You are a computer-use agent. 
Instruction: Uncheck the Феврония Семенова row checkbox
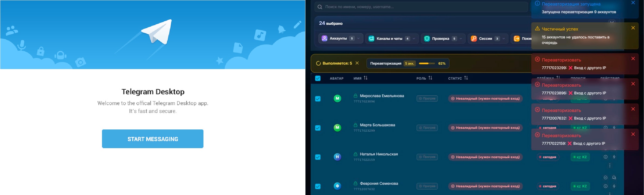(318, 186)
